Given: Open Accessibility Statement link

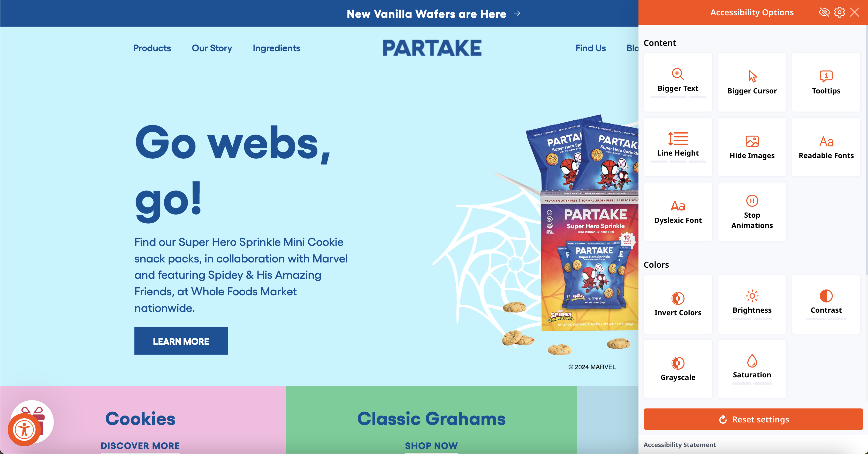Looking at the screenshot, I should tap(680, 445).
